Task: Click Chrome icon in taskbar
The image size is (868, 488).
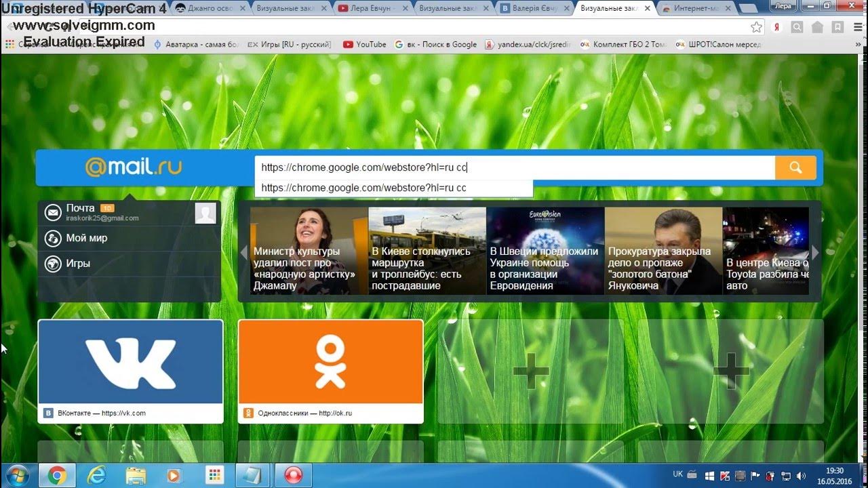Action: [56, 476]
